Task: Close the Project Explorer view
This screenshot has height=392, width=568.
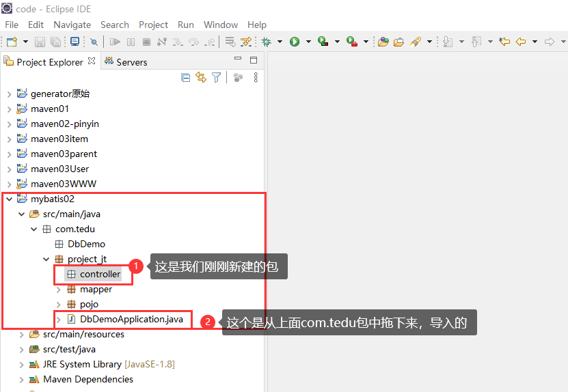Action: [92, 61]
